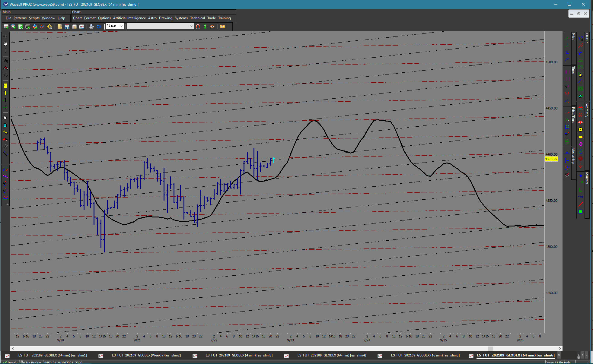Open the Drawing menu
The image size is (593, 364).
[x=166, y=18]
